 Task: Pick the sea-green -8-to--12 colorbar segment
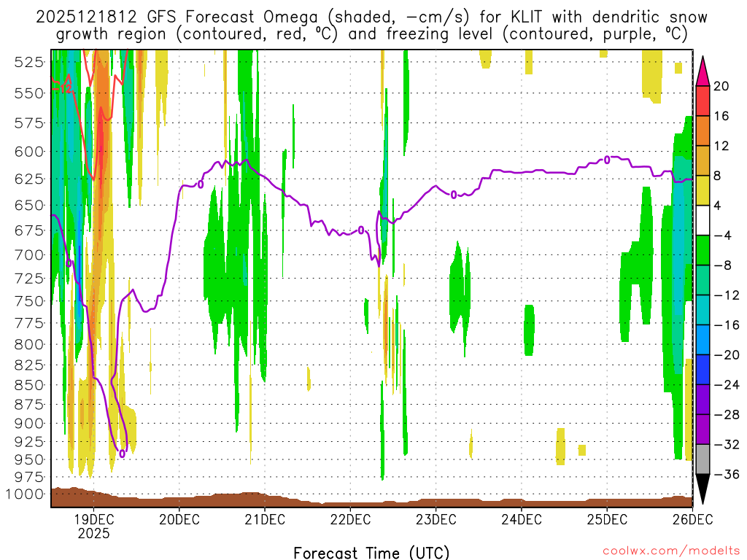[703, 280]
